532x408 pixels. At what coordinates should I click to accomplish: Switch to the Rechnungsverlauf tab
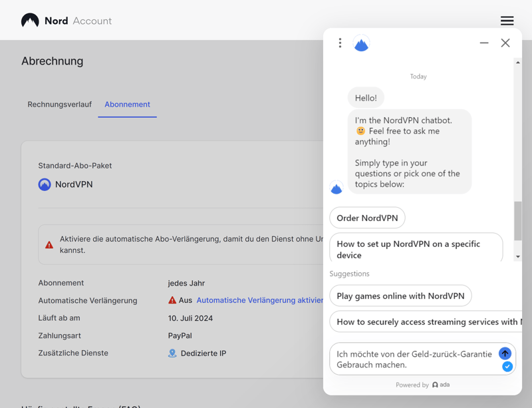(x=59, y=104)
